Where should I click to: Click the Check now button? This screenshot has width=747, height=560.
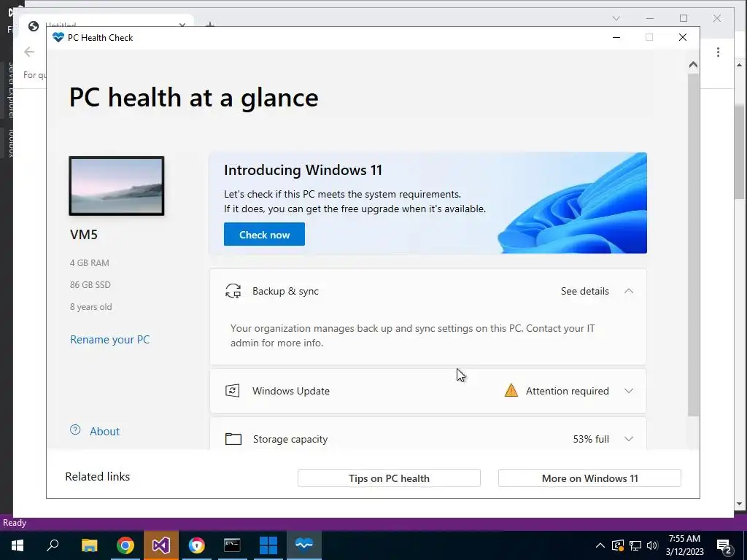click(264, 234)
